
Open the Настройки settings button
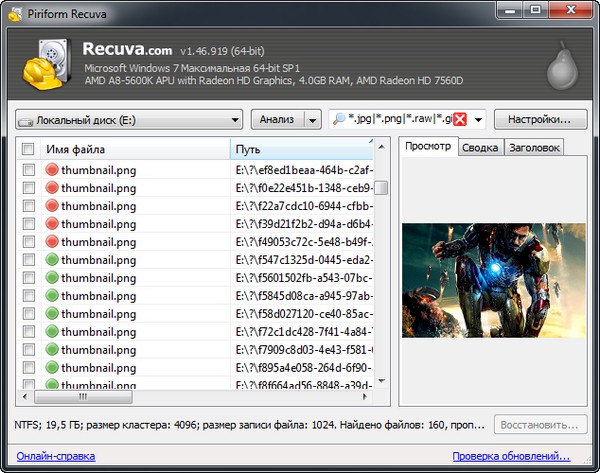click(x=540, y=119)
